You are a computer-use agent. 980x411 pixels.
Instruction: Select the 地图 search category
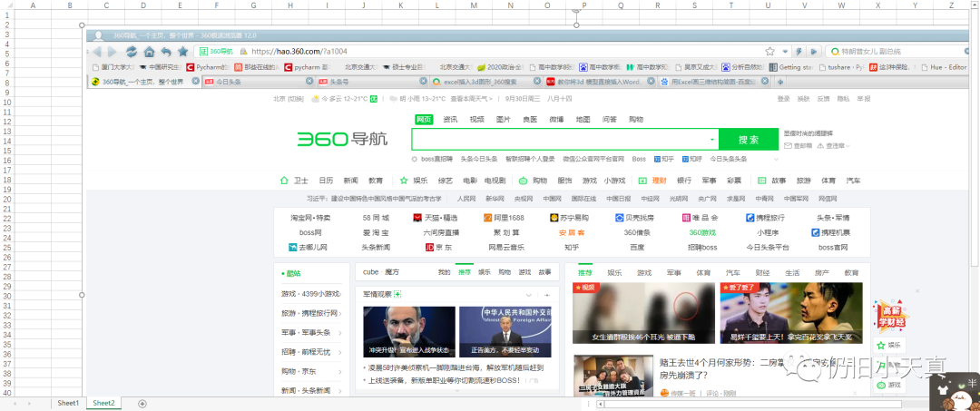coord(583,119)
